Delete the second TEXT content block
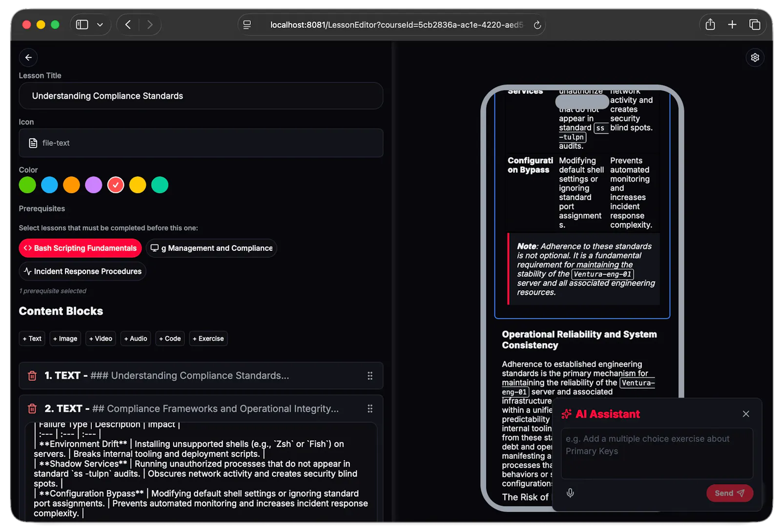The image size is (781, 532). [x=32, y=409]
